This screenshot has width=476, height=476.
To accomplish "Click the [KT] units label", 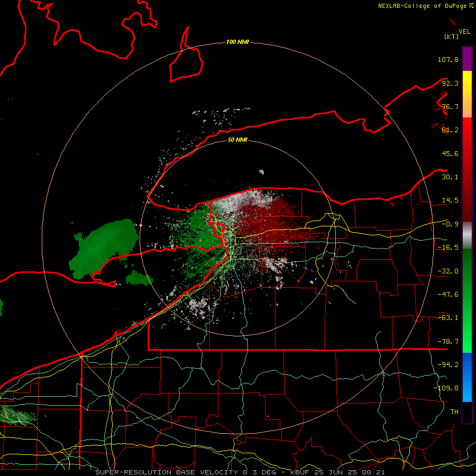I will tap(452, 36).
